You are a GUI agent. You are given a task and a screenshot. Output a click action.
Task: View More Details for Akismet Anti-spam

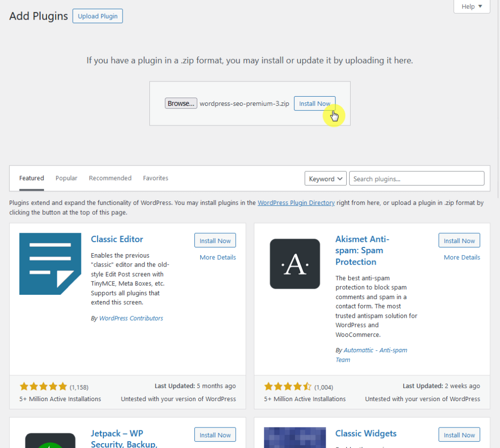[462, 258]
